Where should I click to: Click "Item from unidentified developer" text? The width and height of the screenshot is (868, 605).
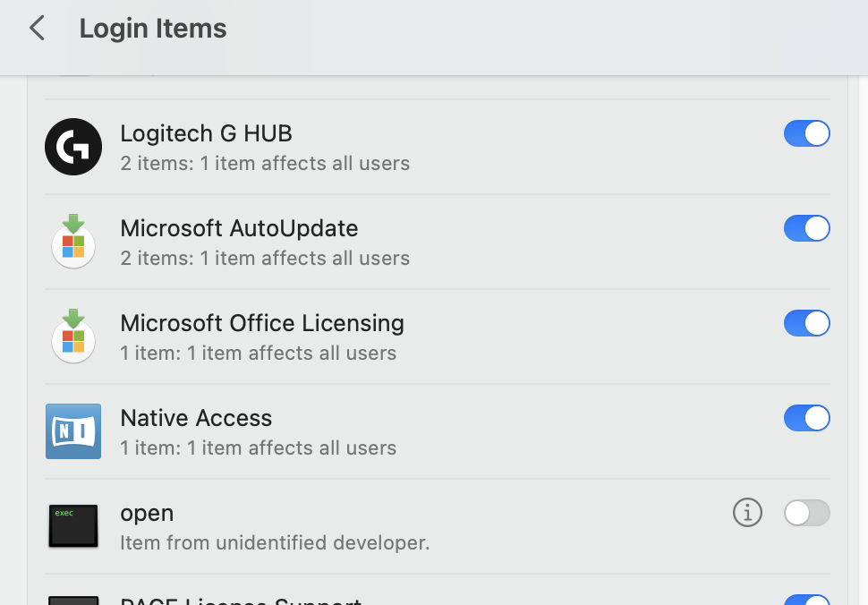pyautogui.click(x=275, y=542)
